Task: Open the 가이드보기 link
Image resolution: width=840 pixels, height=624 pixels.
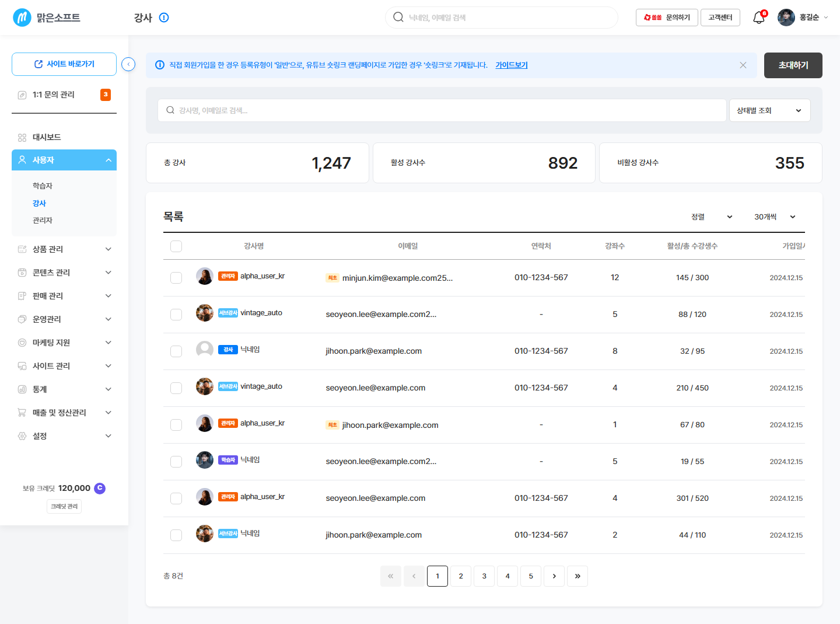Action: [512, 65]
